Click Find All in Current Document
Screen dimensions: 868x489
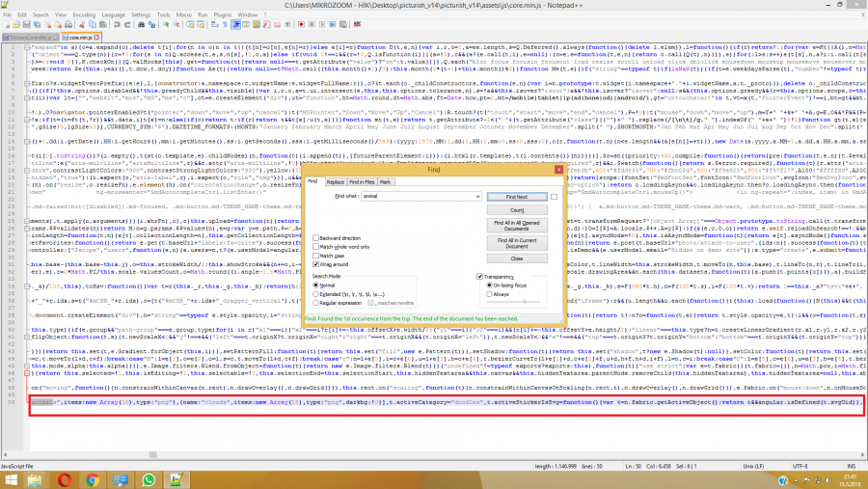coord(516,241)
